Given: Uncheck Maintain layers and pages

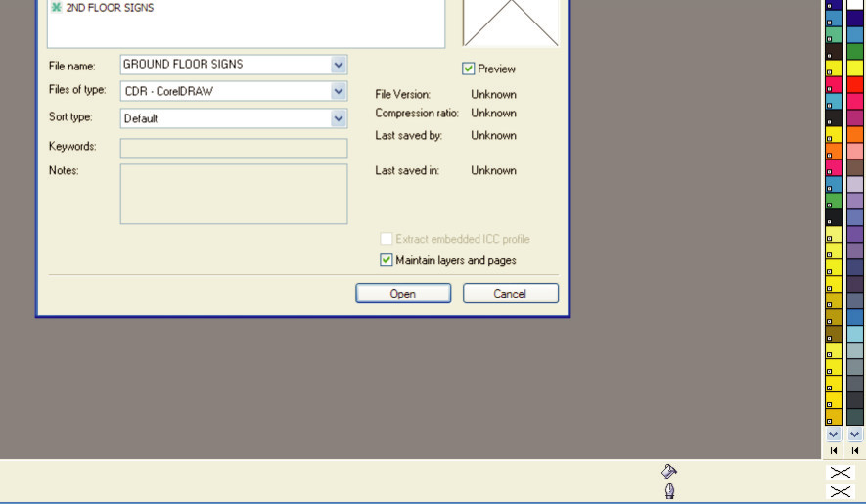Looking at the screenshot, I should [x=387, y=260].
